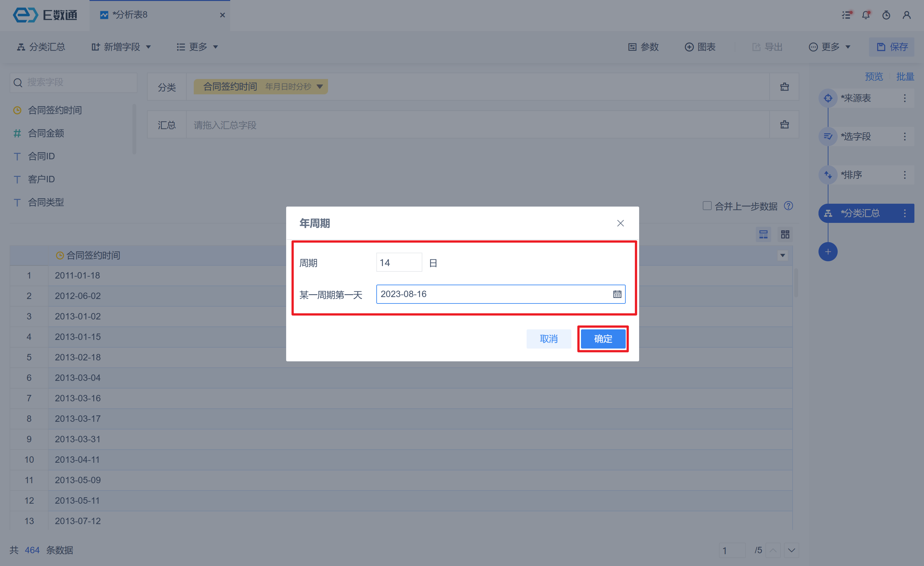
Task: Click the 取消 button
Action: point(548,339)
